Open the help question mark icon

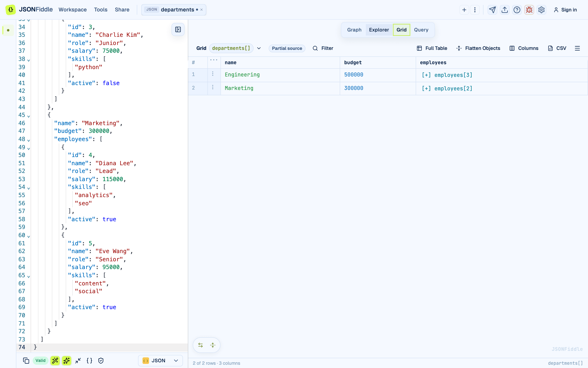[517, 10]
